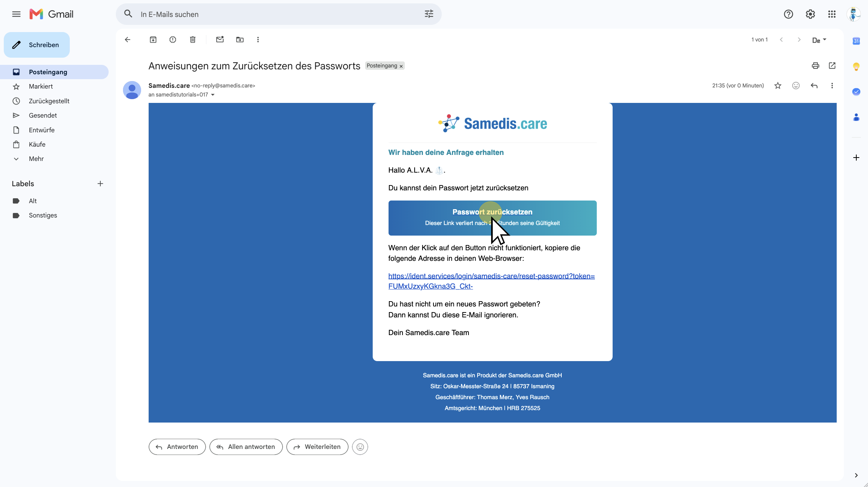Viewport: 868px width, 487px height.
Task: Report this email as spam
Action: tap(173, 40)
